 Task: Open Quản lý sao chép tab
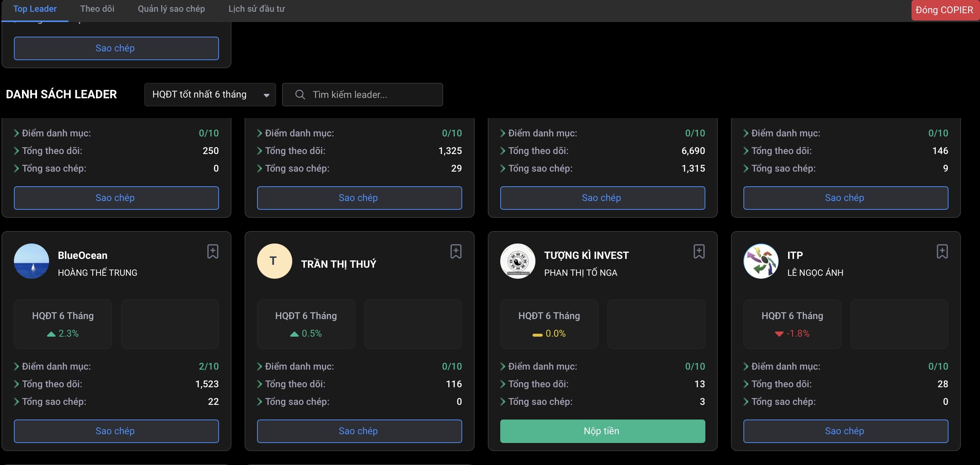click(171, 9)
